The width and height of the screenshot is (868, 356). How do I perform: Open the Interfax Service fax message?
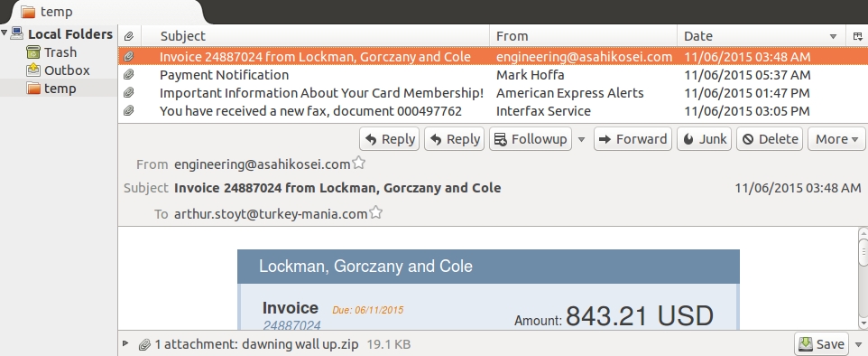[x=482, y=111]
